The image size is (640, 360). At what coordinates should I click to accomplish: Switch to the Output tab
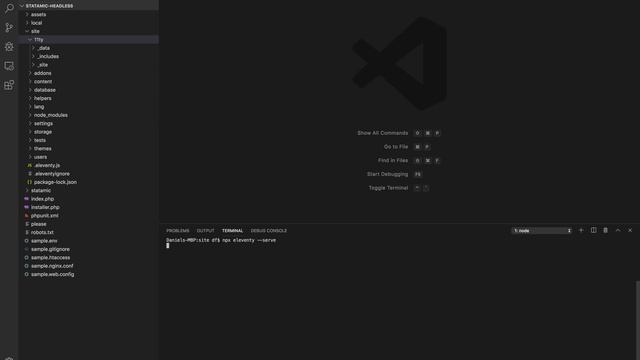[x=205, y=231]
